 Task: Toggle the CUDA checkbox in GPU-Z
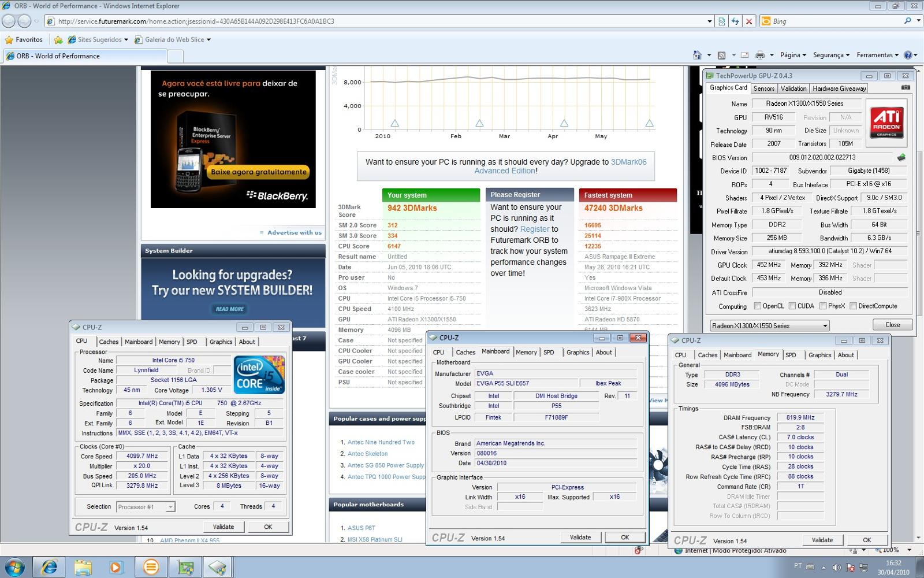(792, 306)
